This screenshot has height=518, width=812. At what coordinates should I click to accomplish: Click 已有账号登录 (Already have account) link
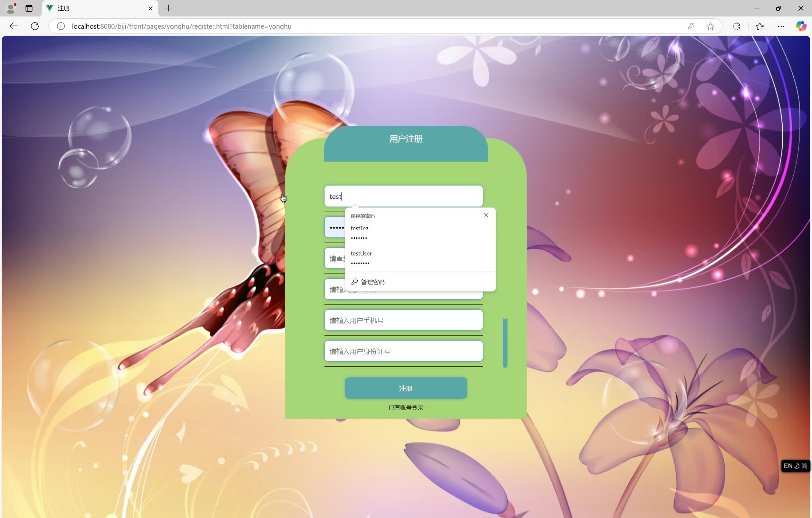[x=405, y=407]
